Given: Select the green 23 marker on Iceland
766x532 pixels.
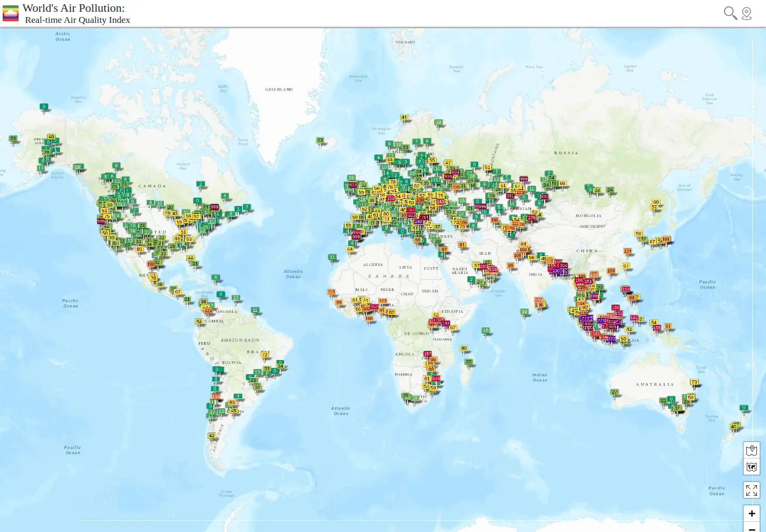Looking at the screenshot, I should click(x=320, y=140).
